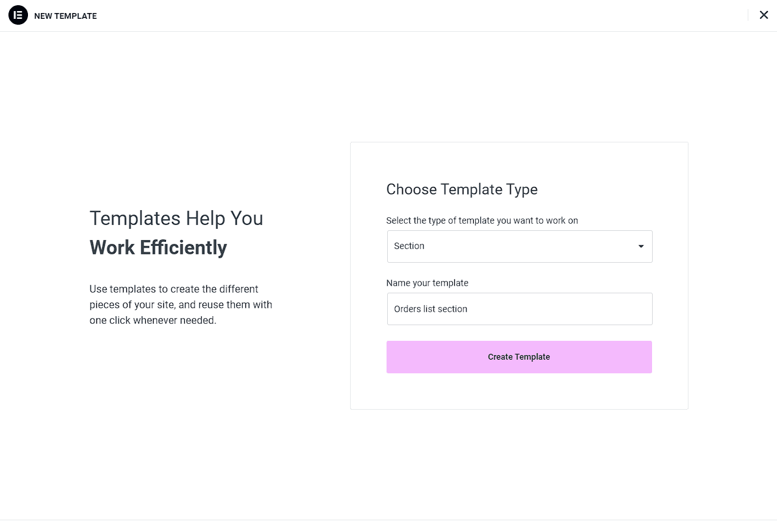777x532 pixels.
Task: Click the 'Name your template' label
Action: [x=427, y=283]
